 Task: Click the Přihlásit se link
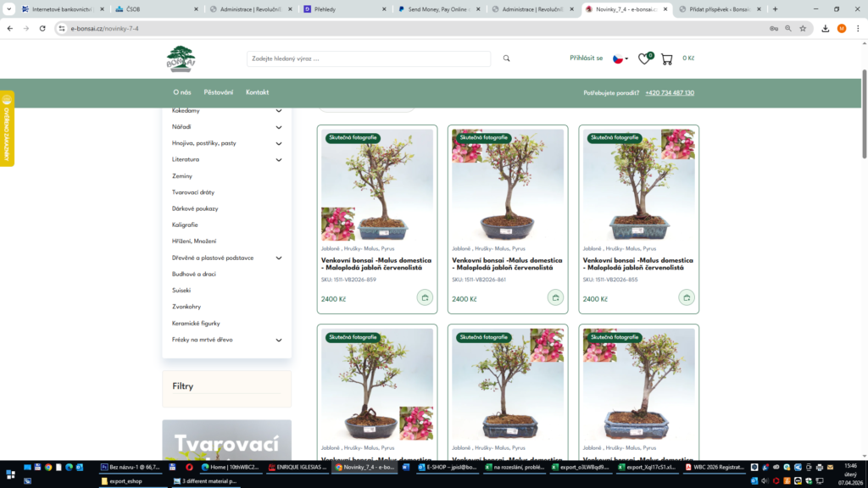[x=586, y=58]
